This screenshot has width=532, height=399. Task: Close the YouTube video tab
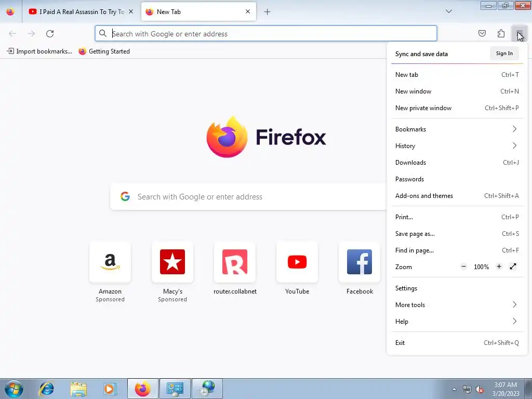[131, 11]
